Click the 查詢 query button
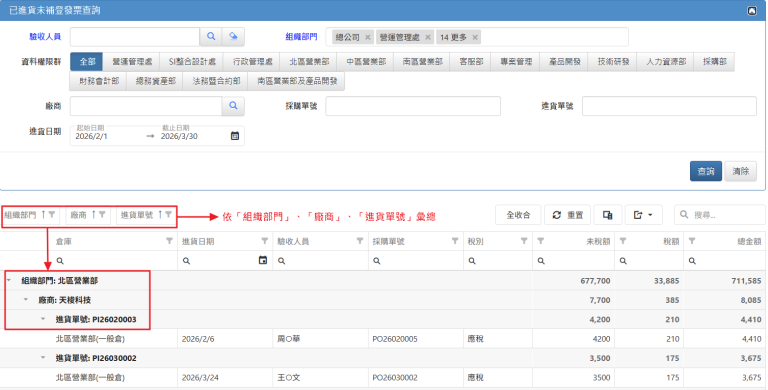 706,171
